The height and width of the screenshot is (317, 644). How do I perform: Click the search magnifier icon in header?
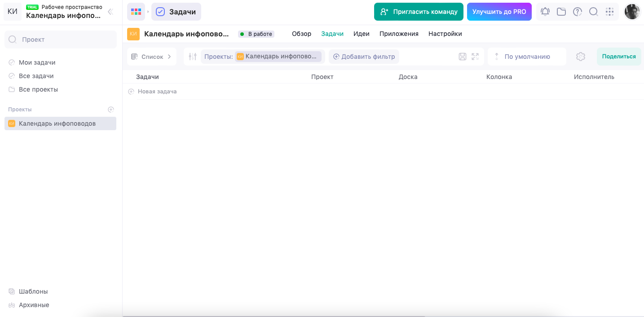[594, 12]
